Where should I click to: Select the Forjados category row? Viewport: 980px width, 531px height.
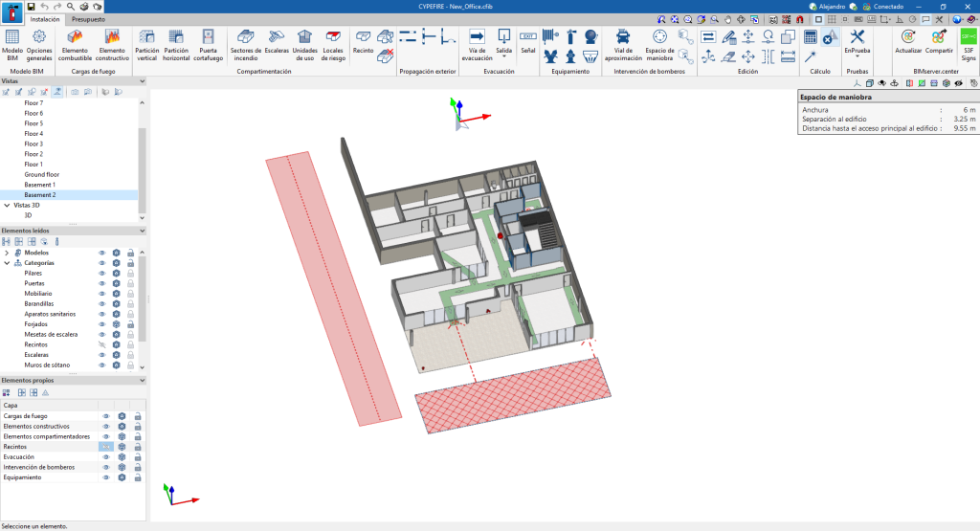tap(35, 324)
